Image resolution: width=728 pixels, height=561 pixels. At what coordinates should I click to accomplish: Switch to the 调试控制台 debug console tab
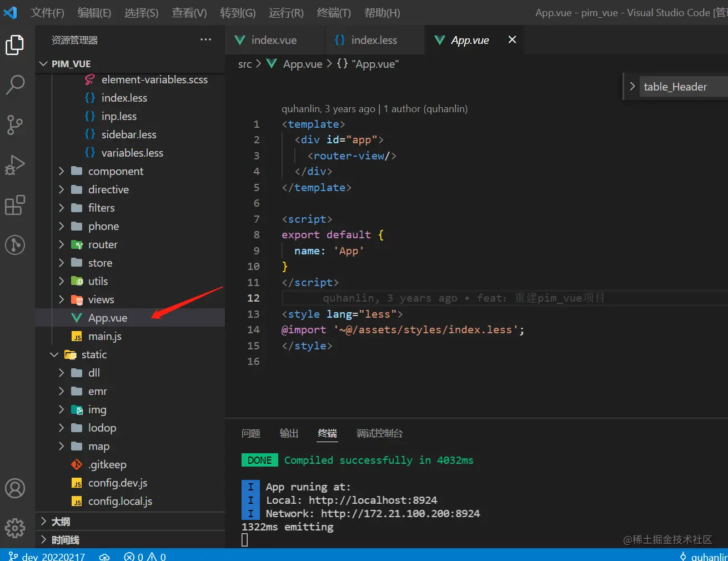380,433
